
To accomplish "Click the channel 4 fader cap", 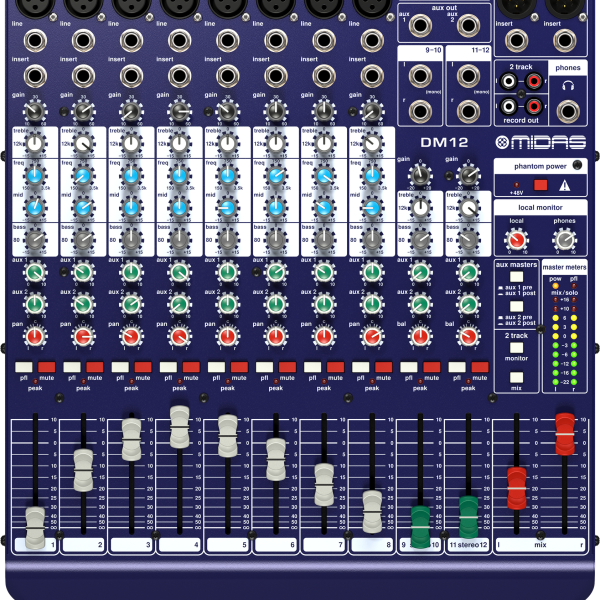I will pyautogui.click(x=179, y=427).
